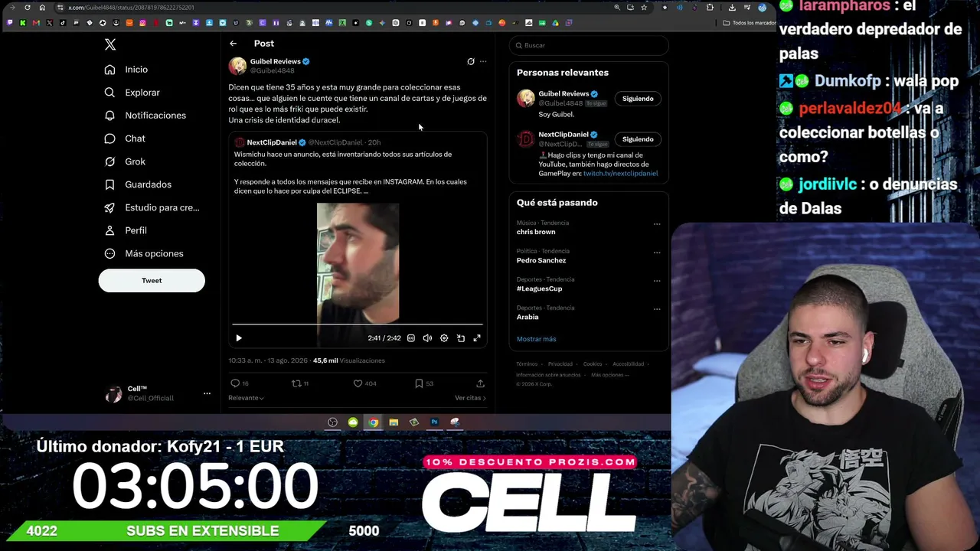Screen dimensions: 980x551
Task: Open Todos los marcadores folder
Action: pyautogui.click(x=750, y=23)
